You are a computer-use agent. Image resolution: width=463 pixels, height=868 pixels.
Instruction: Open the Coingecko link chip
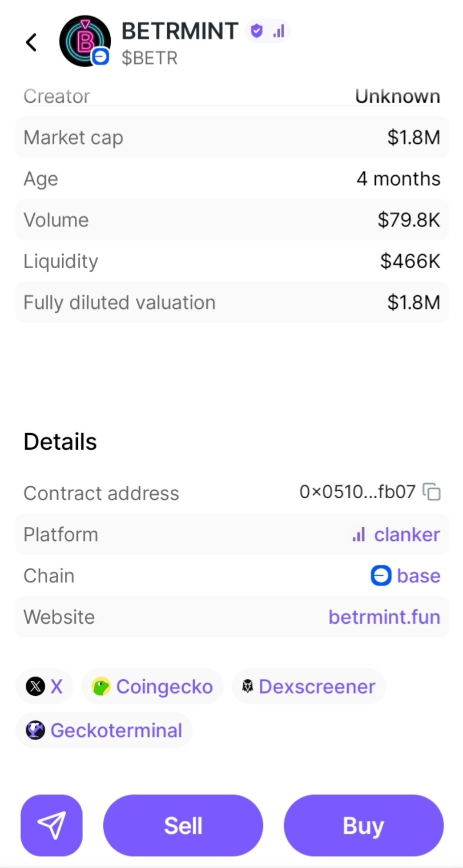click(152, 687)
